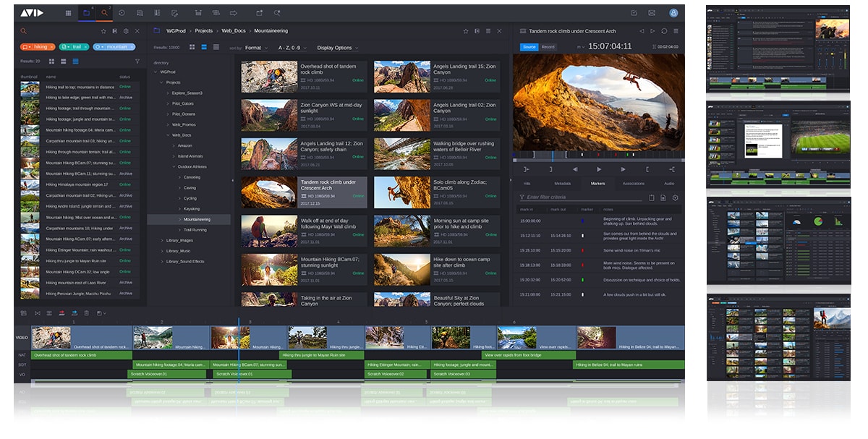Open settings gear in Markers panel

pos(675,197)
